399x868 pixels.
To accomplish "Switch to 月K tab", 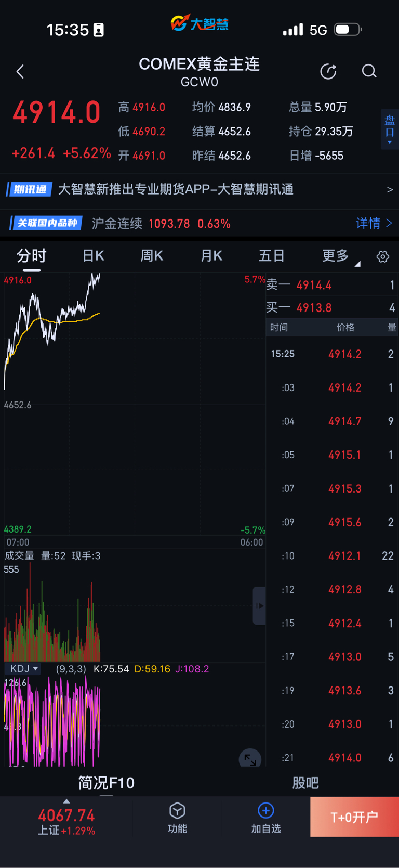I will click(211, 256).
